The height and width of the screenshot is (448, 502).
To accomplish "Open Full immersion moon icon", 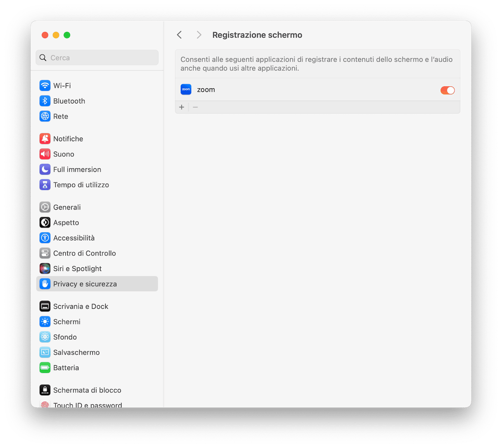I will pyautogui.click(x=45, y=169).
